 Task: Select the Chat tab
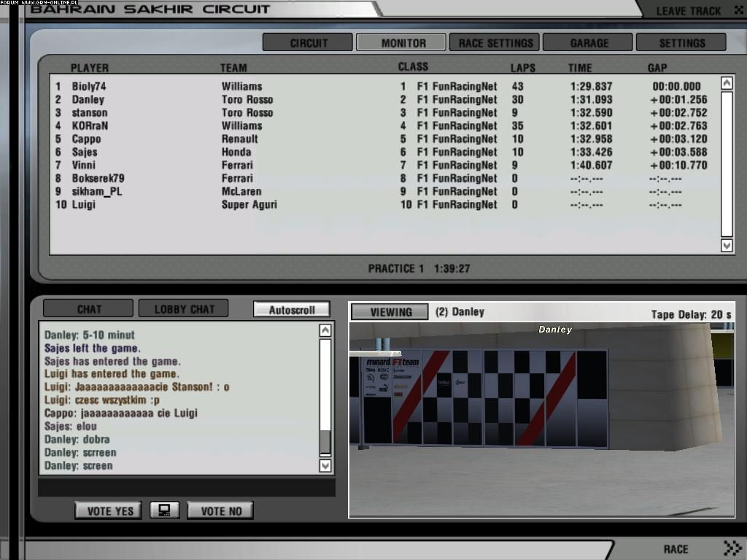(88, 308)
